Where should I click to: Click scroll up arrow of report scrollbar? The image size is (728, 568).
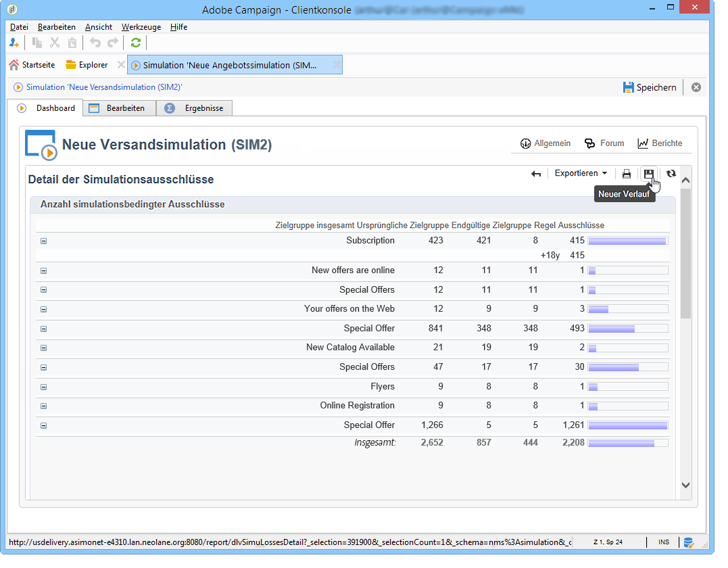pos(685,180)
